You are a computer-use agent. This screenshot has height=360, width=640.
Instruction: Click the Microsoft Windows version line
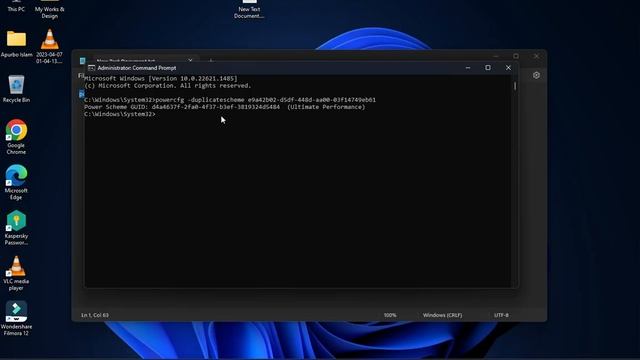click(x=161, y=78)
